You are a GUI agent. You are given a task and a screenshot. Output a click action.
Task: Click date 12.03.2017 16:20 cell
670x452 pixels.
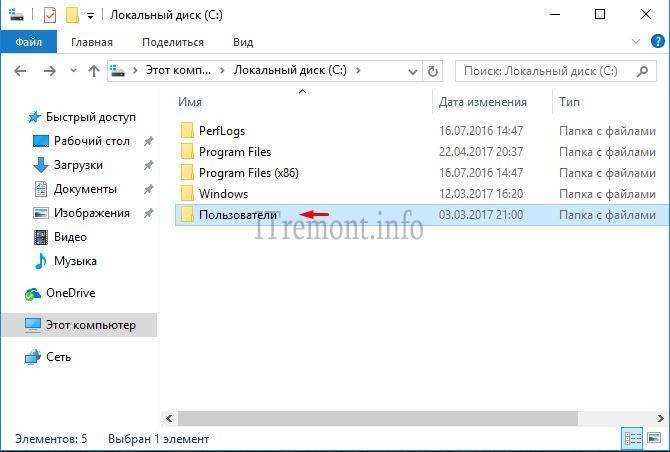pyautogui.click(x=481, y=194)
